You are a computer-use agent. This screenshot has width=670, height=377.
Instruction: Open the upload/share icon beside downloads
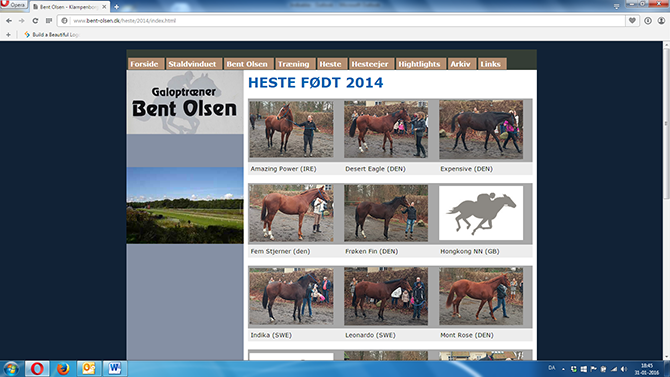pos(661,21)
